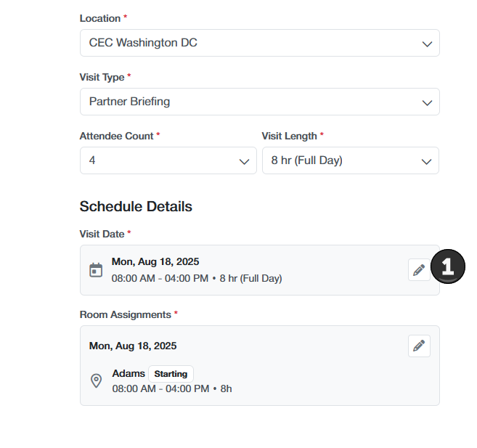
Task: Click the Adams room time range ending '8h'
Action: point(172,389)
